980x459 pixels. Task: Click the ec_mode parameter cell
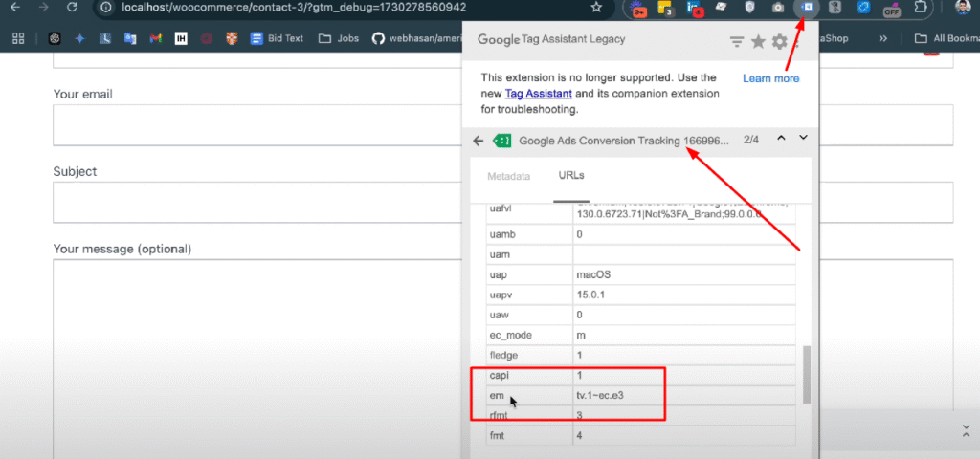(x=529, y=336)
